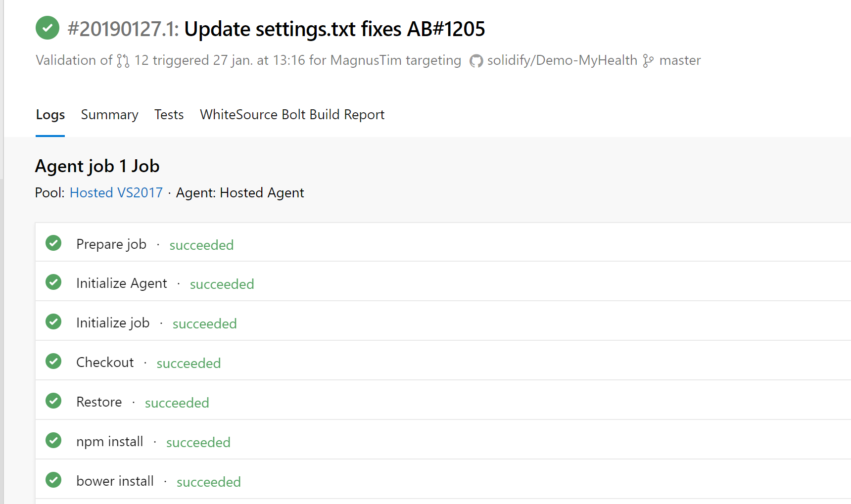Open the Tests tab
Screen dimensions: 851x504
pyautogui.click(x=169, y=115)
